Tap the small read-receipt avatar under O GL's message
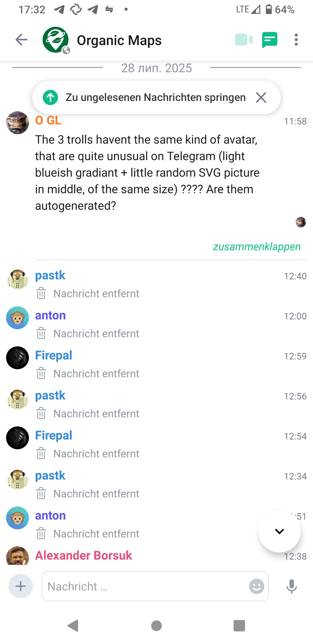Image resolution: width=313 pixels, height=644 pixels. (x=301, y=222)
